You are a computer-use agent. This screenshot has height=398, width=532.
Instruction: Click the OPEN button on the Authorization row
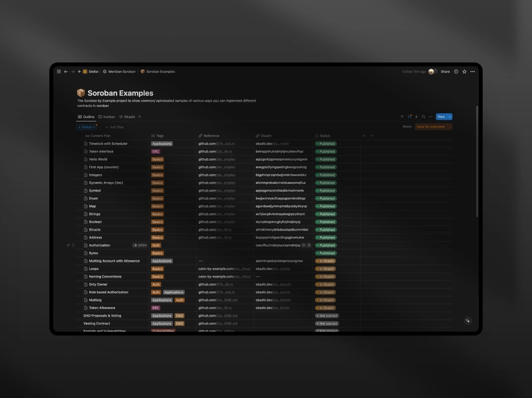pos(140,245)
